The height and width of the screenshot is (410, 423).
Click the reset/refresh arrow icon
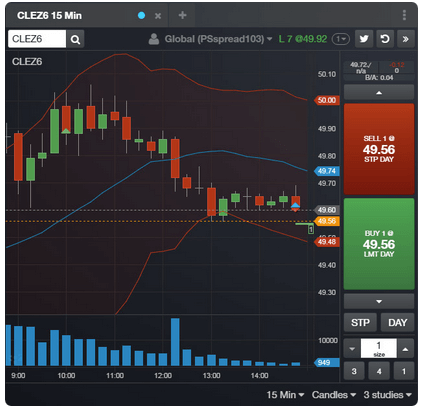point(385,39)
